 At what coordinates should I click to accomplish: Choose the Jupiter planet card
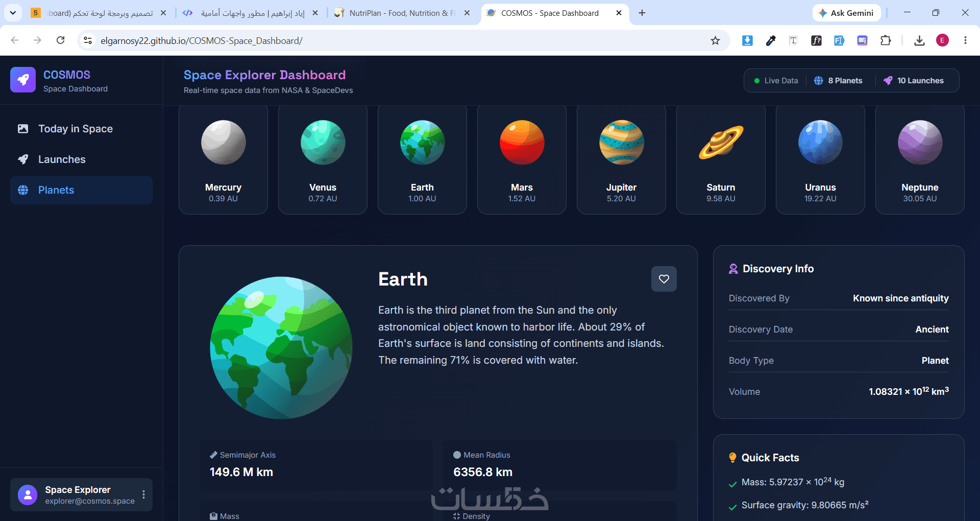(621, 159)
